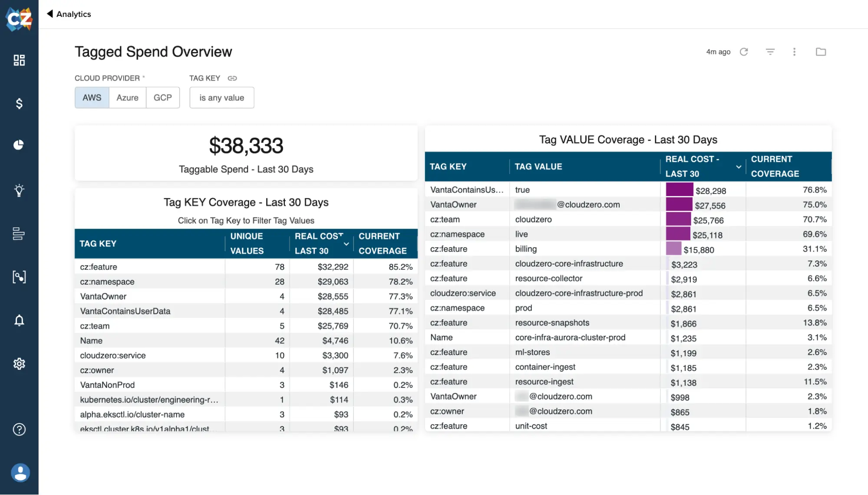Enable GCP cloud provider filter
The image size is (868, 495).
tap(162, 97)
